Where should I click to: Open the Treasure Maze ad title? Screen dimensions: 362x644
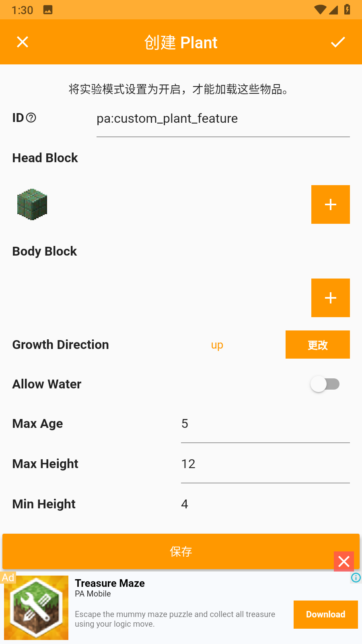[x=110, y=583]
